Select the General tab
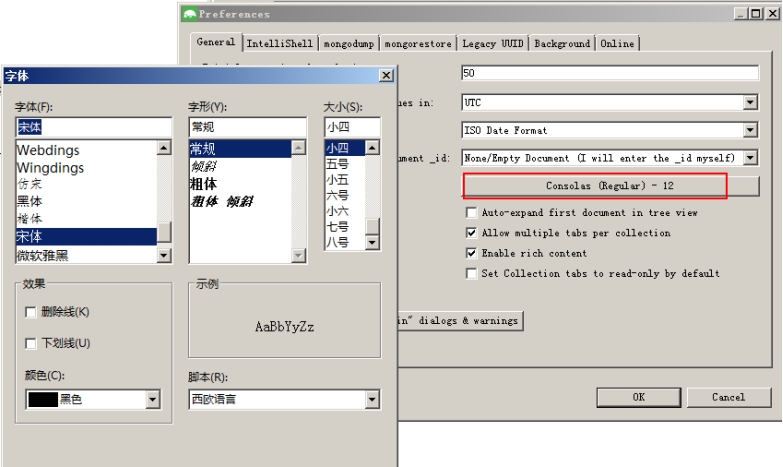Screen dimensions: 783x467 pyautogui.click(x=216, y=42)
